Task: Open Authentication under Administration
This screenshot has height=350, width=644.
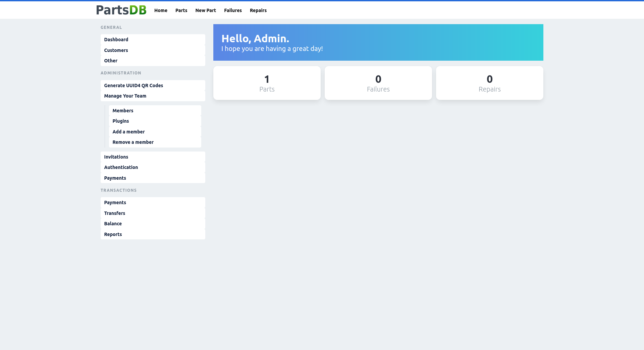Action: (x=121, y=167)
